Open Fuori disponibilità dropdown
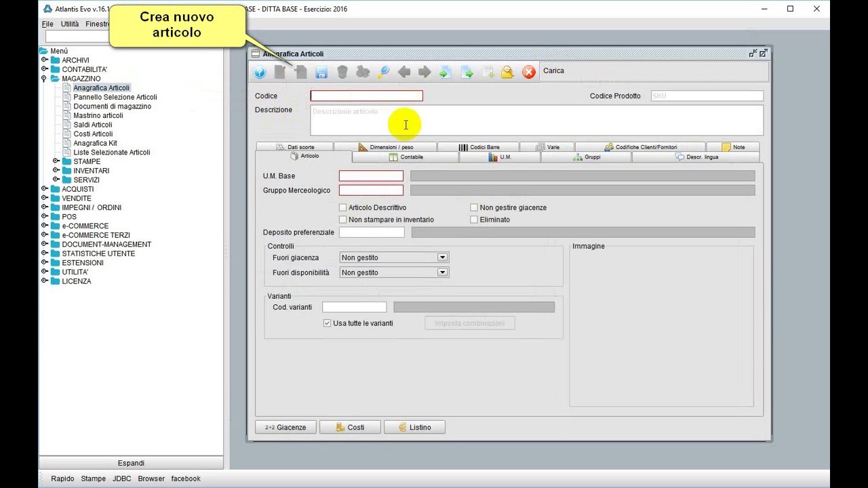Image resolution: width=868 pixels, height=488 pixels. tap(394, 272)
